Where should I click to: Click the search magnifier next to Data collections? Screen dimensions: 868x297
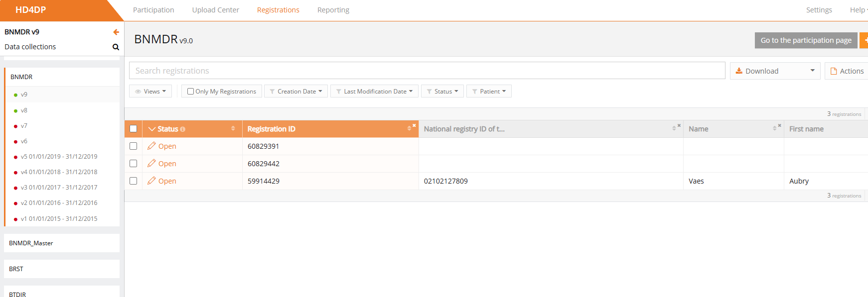tap(116, 47)
